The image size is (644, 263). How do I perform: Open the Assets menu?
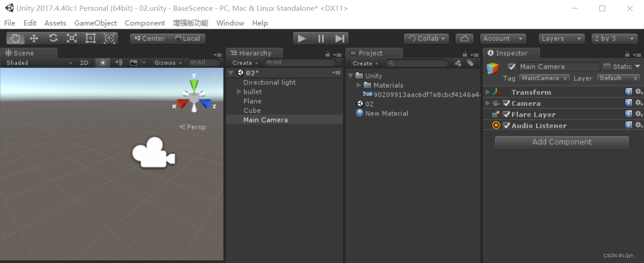tap(55, 23)
